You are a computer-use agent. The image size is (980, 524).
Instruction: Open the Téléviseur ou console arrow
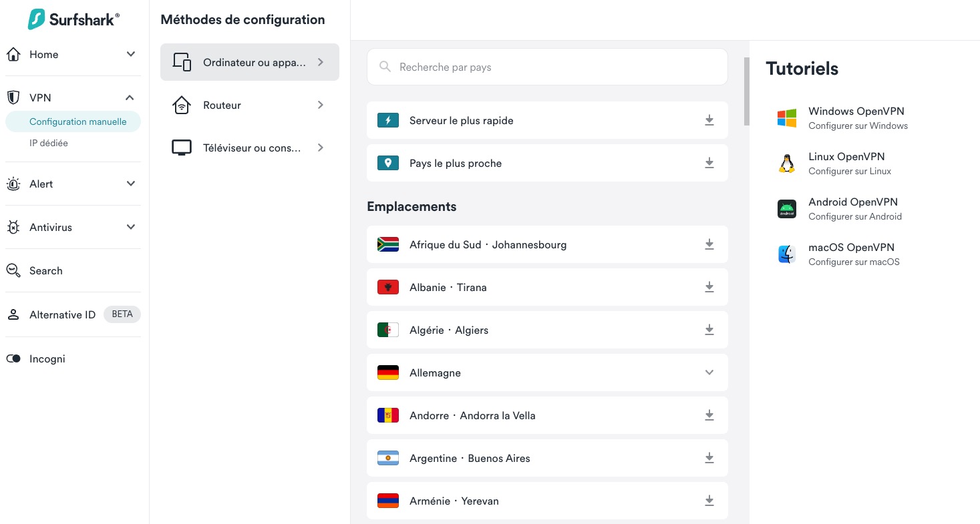pos(321,148)
